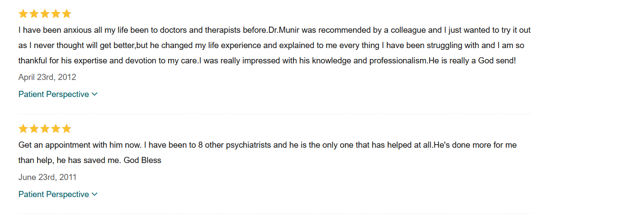
Task: Click the April 23rd, 2012 review date
Action: pyautogui.click(x=47, y=77)
